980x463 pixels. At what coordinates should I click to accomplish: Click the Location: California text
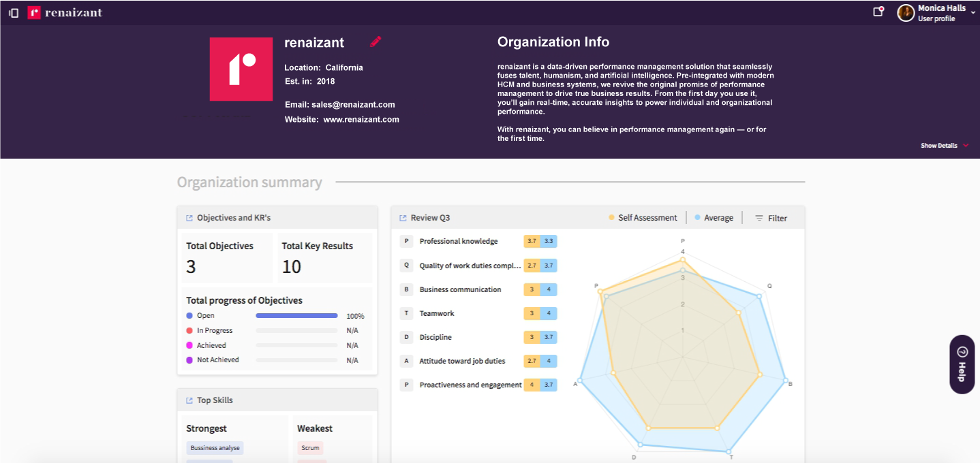click(x=324, y=67)
